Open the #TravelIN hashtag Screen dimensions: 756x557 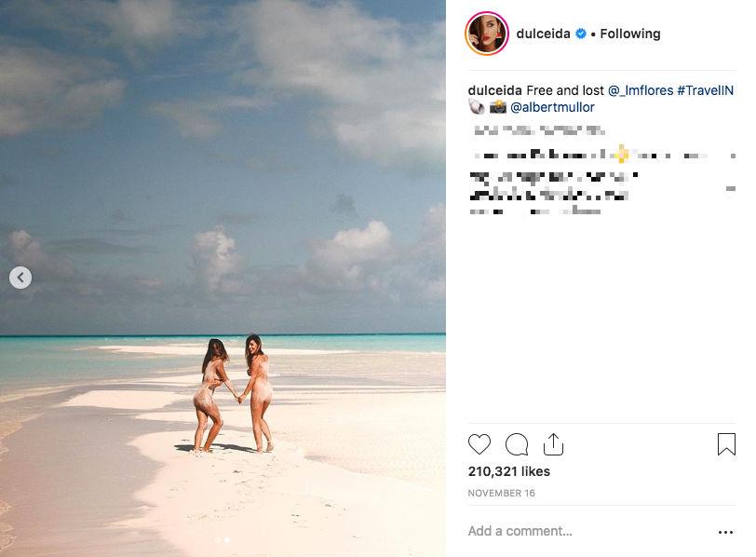click(705, 90)
